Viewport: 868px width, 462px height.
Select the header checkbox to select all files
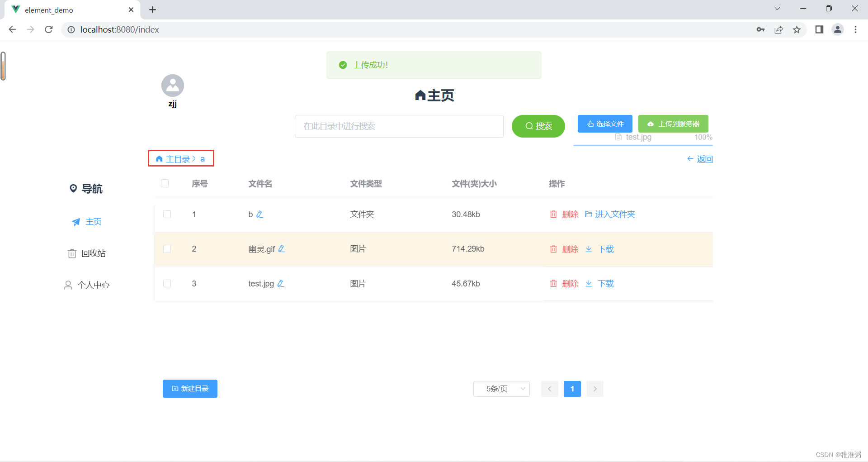coord(165,183)
